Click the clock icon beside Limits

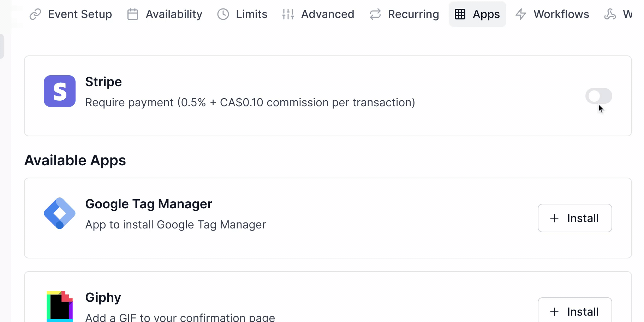[x=223, y=14]
